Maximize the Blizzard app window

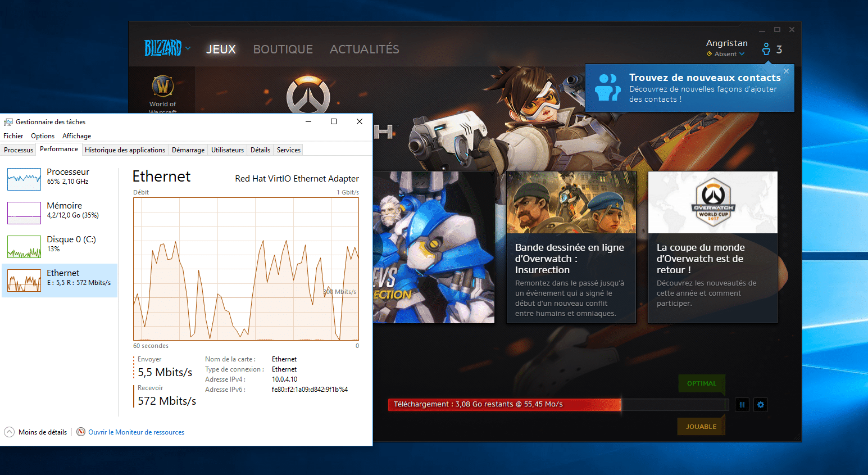coord(777,30)
